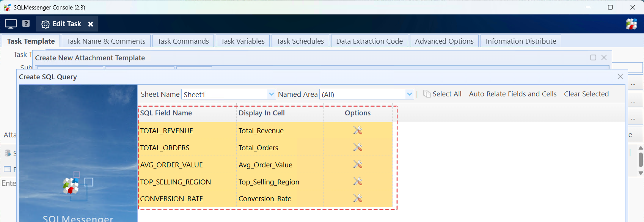This screenshot has width=644, height=222.
Task: Click the SQL Field Name column header
Action: tap(187, 113)
